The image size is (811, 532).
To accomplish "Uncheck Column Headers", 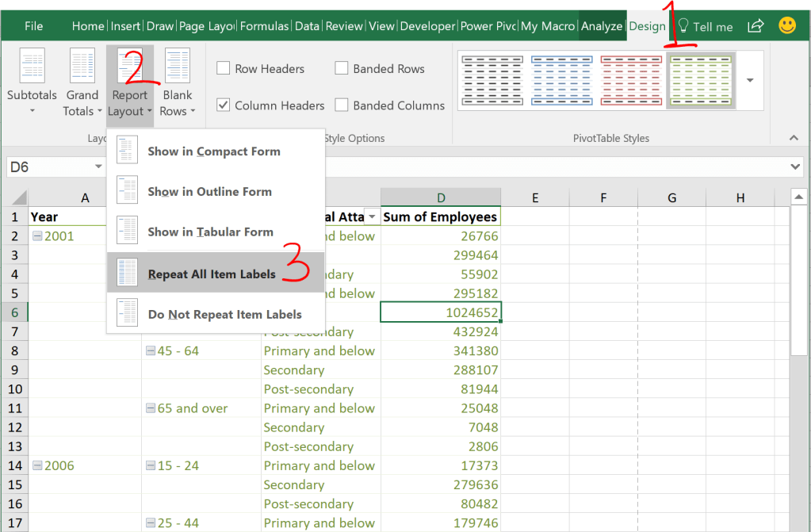I will 224,105.
